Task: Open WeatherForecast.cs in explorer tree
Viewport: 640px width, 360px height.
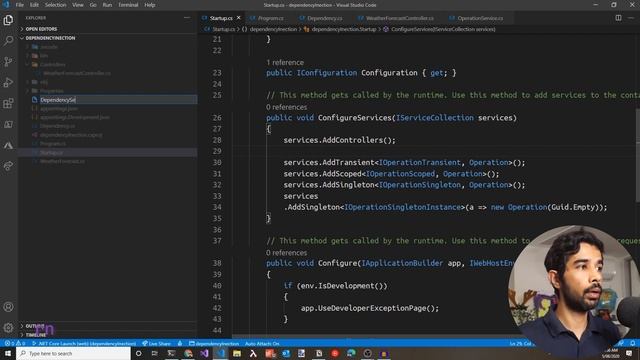Action: pyautogui.click(x=62, y=161)
